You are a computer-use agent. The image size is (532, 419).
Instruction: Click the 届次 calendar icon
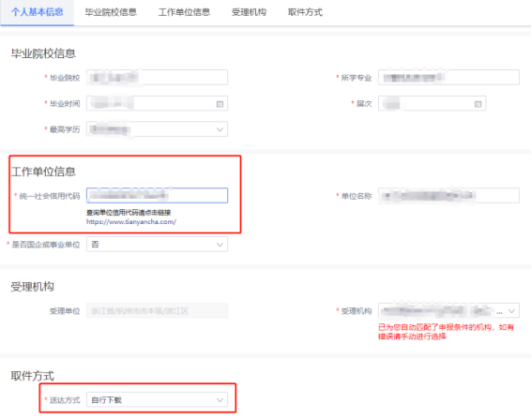(x=478, y=104)
